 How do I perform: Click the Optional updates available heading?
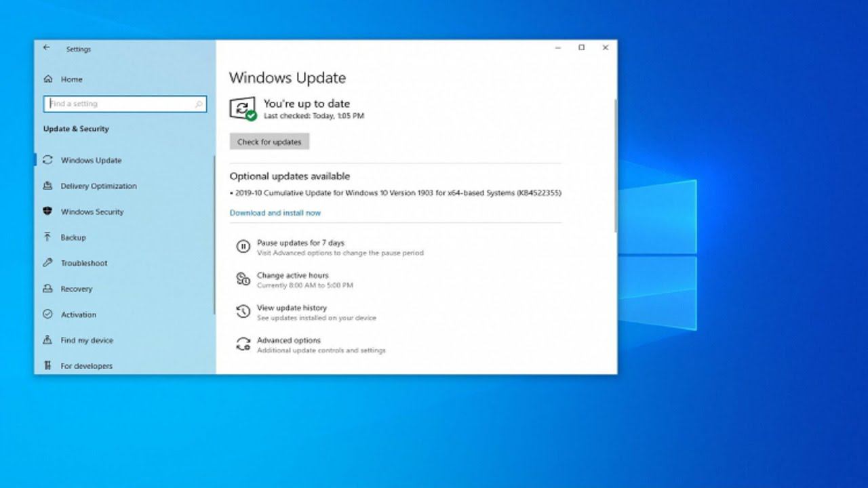290,176
